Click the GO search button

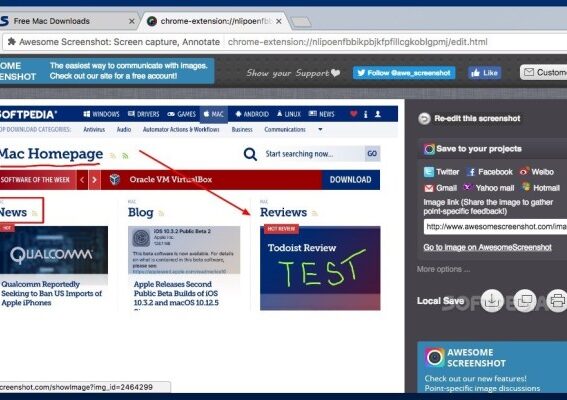tap(372, 154)
